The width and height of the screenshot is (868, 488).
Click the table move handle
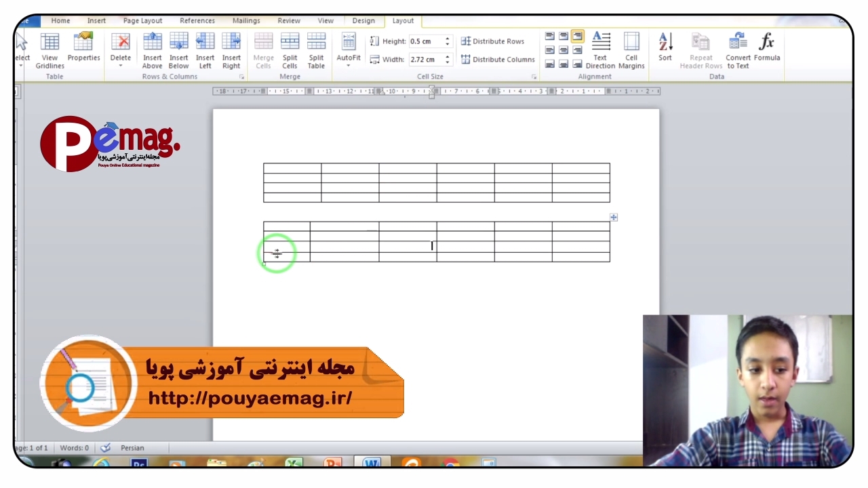tap(614, 218)
